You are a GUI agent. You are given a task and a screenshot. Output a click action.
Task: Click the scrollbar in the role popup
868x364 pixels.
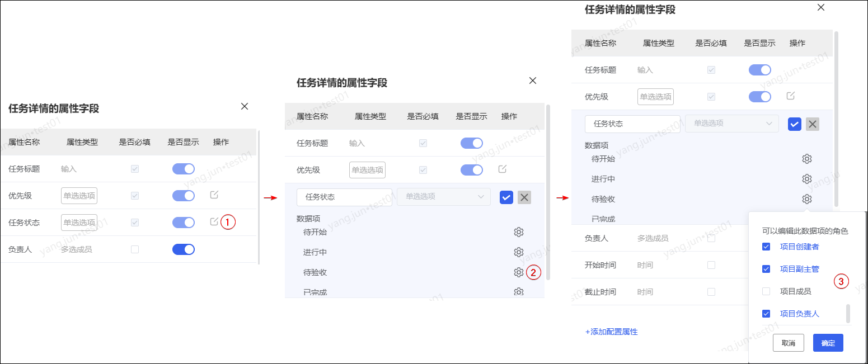(848, 314)
